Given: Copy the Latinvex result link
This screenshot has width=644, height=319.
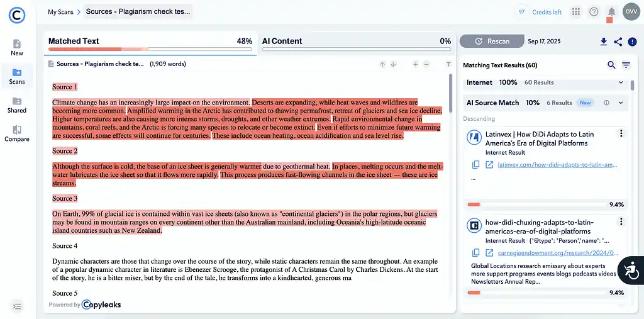Looking at the screenshot, I should 476,165.
